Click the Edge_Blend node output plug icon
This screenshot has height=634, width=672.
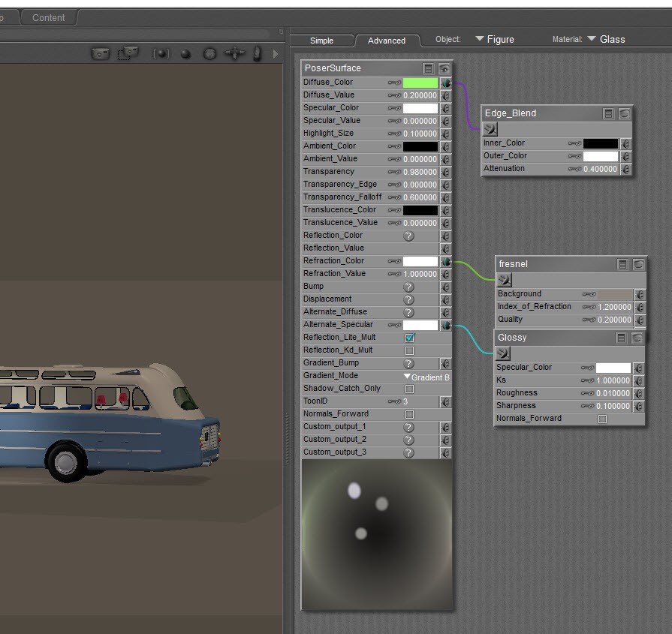(x=490, y=129)
